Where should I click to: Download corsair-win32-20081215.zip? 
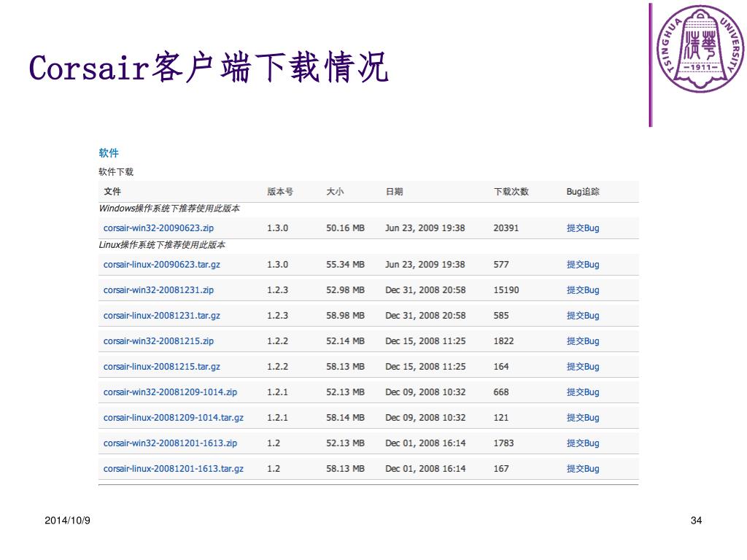coord(158,341)
